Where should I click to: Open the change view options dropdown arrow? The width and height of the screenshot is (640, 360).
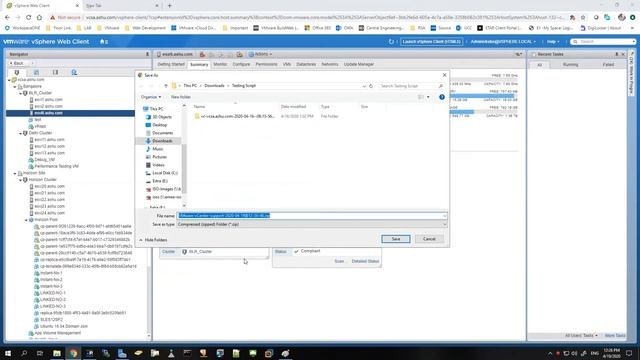click(428, 97)
